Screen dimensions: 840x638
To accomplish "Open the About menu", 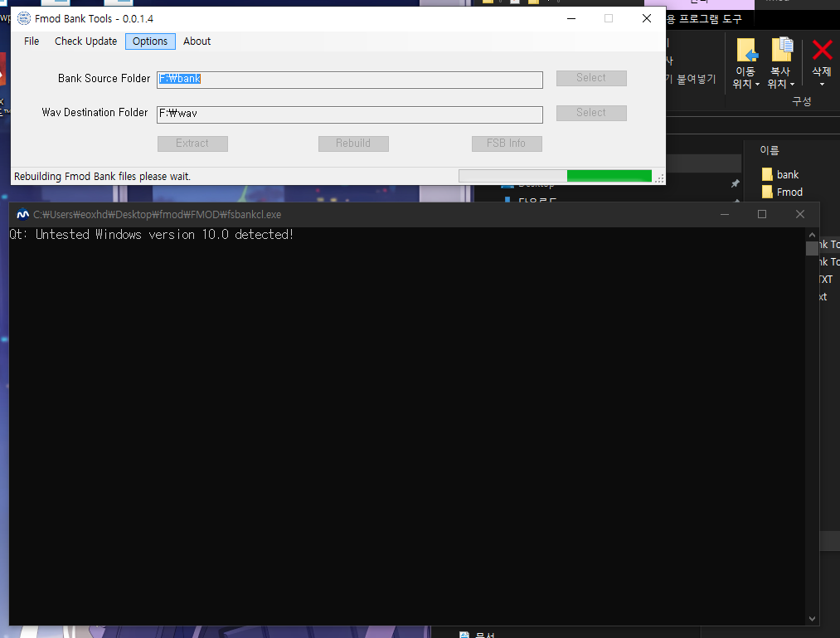I will coord(197,41).
